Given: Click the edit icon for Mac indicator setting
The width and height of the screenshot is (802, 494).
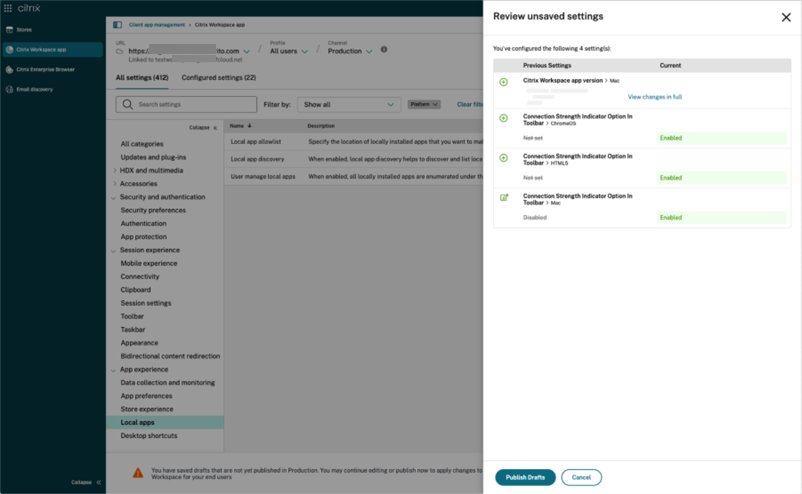Looking at the screenshot, I should coord(504,197).
